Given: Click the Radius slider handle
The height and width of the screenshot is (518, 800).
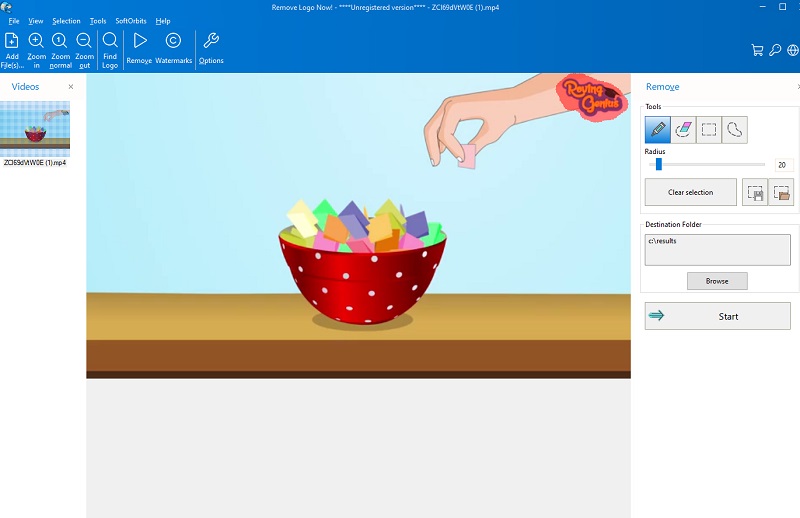Looking at the screenshot, I should point(659,164).
